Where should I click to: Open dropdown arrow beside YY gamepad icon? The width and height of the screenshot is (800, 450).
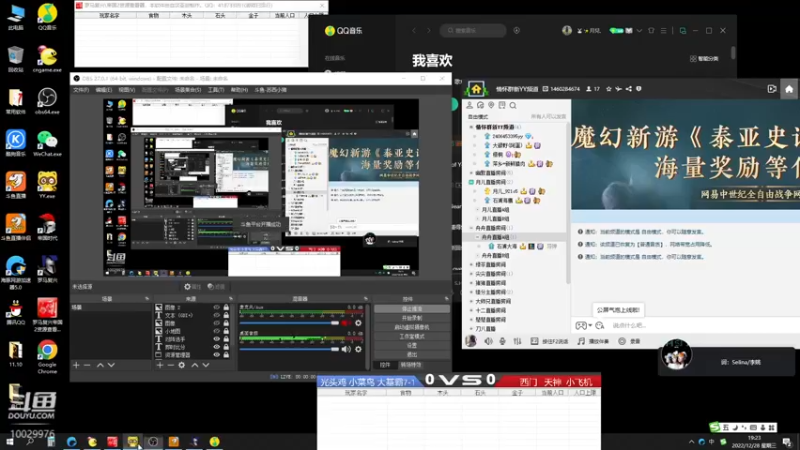(590, 326)
